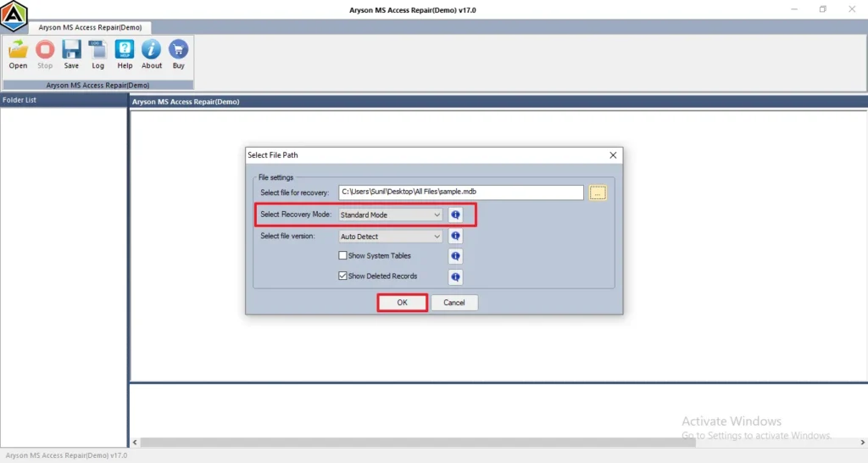This screenshot has width=868, height=463.
Task: Open the Log toolbar icon
Action: (98, 53)
